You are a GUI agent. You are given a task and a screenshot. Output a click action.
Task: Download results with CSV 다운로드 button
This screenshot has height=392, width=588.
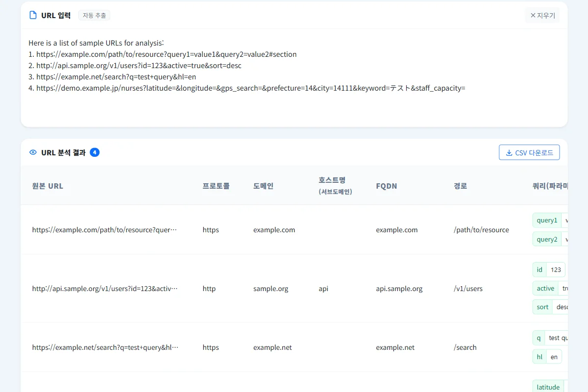click(x=529, y=153)
